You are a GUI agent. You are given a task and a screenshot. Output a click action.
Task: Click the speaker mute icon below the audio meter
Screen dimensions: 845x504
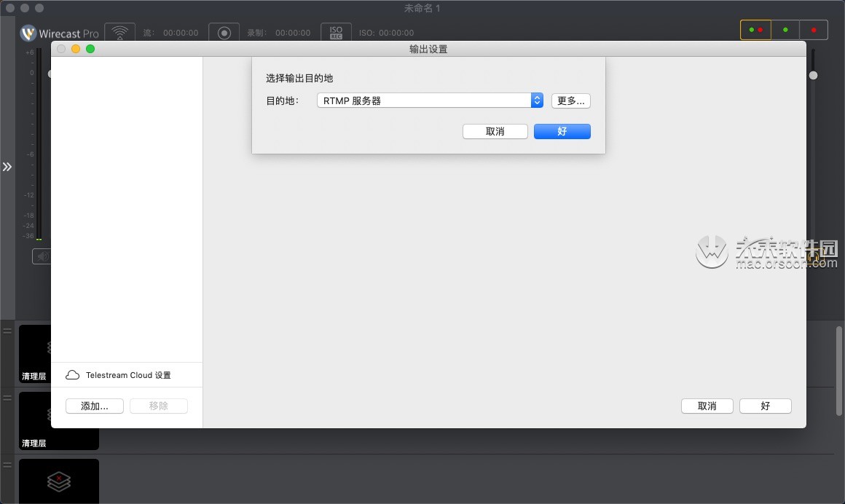point(42,256)
